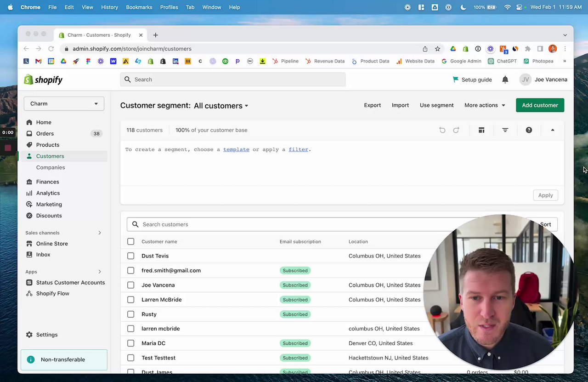Image resolution: width=588 pixels, height=382 pixels.
Task: Click the redo arrow in segment editor
Action: pyautogui.click(x=456, y=130)
